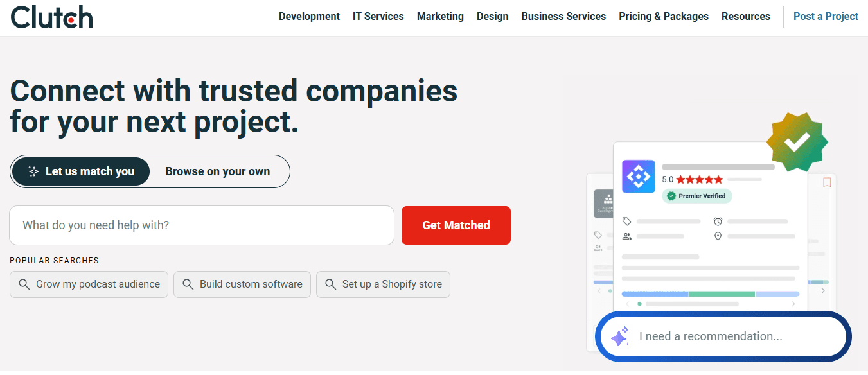Click the Get Matched button
The image size is (868, 375).
coord(456,225)
